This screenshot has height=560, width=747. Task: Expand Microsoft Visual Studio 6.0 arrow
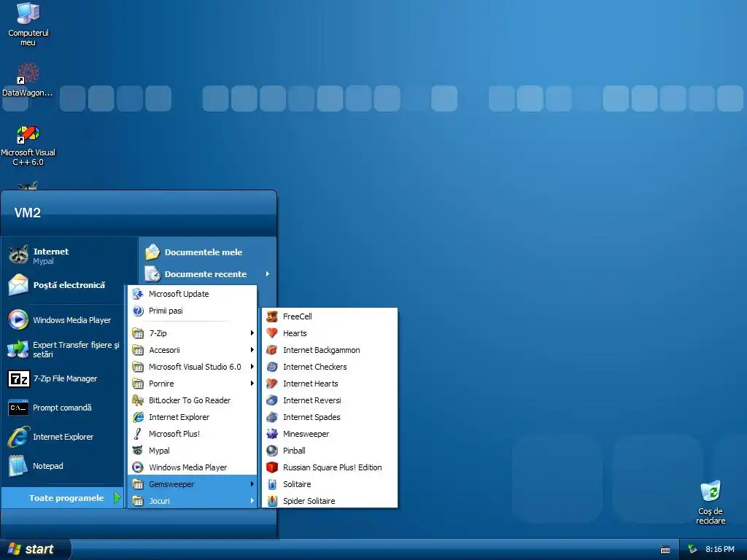(252, 367)
